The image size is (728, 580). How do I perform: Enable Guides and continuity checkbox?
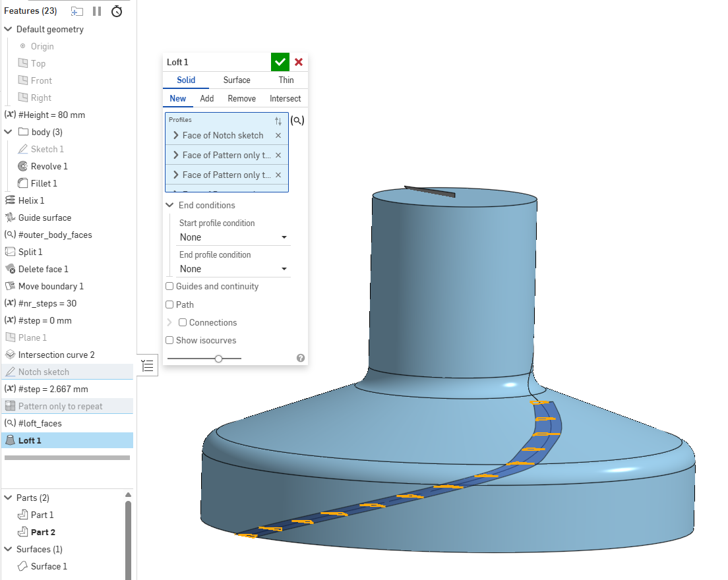pos(169,286)
